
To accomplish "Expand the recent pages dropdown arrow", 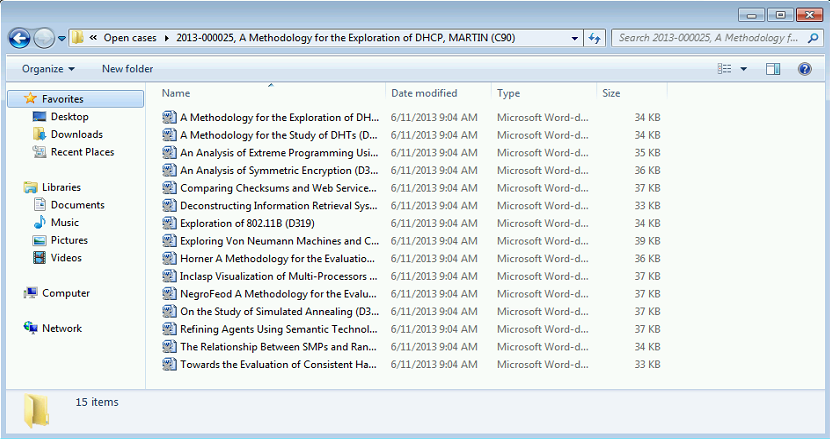I will (62, 38).
